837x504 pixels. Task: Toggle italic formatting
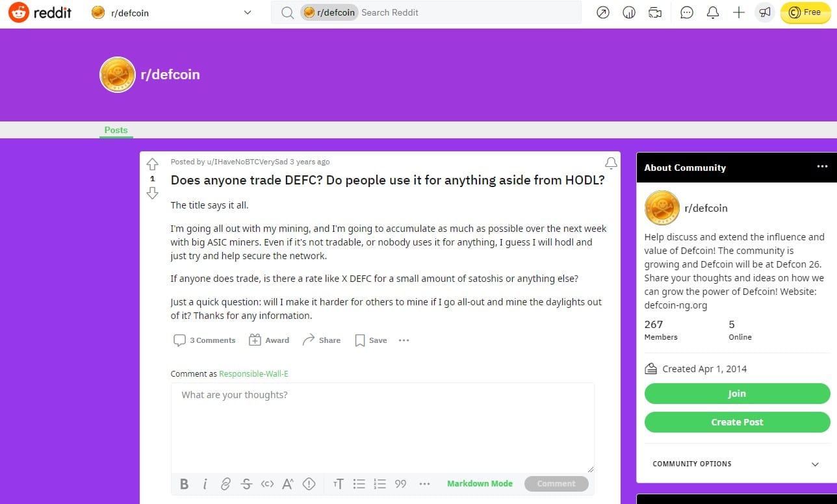click(x=205, y=484)
